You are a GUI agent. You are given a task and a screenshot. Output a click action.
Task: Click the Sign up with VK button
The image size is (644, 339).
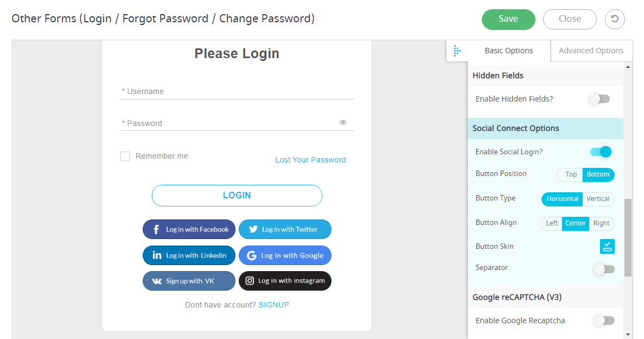coord(189,280)
